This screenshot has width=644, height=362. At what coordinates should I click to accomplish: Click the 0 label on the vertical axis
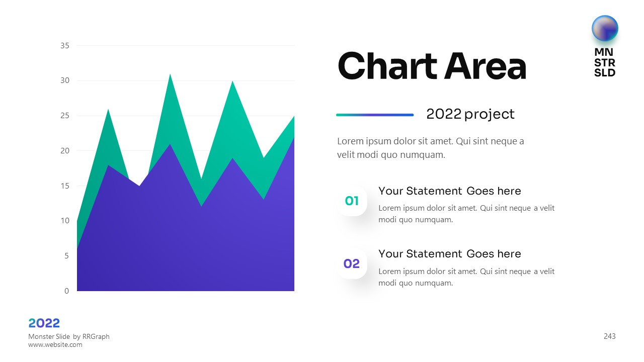tap(67, 291)
